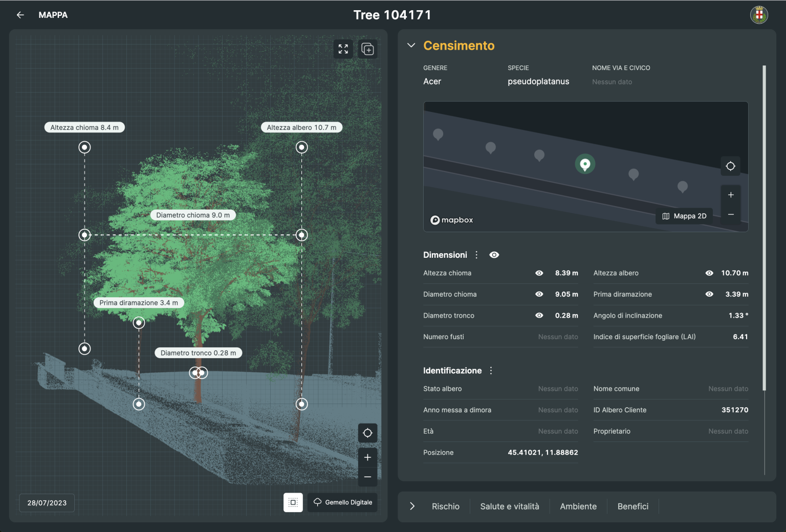Open the three-dot menu next to Identificazione
This screenshot has height=532, width=786.
point(490,370)
